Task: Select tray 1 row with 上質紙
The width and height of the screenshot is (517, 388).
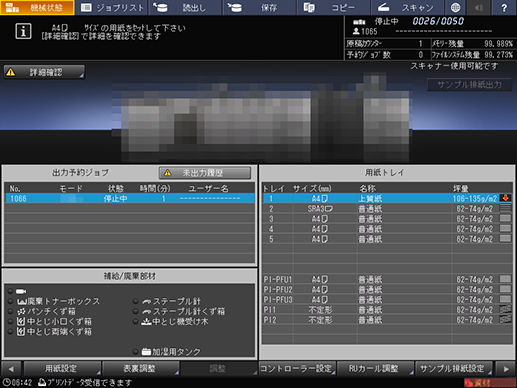Action: 388,198
